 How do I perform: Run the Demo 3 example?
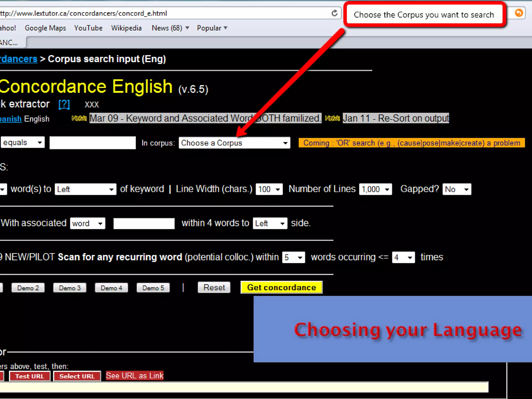tap(70, 288)
